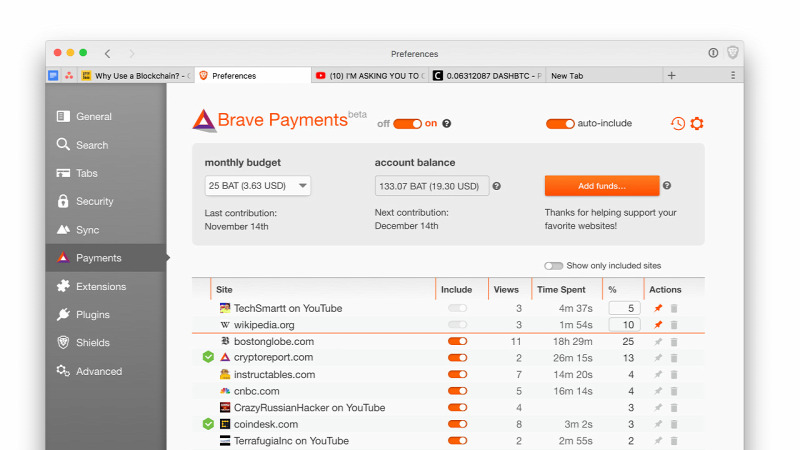Select the first pinned blue tab
The image size is (800, 450).
53,76
